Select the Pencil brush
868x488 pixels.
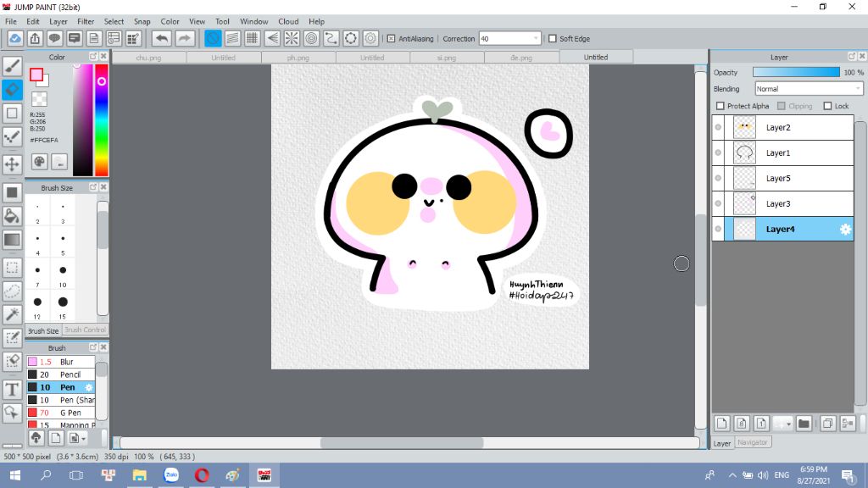61,374
